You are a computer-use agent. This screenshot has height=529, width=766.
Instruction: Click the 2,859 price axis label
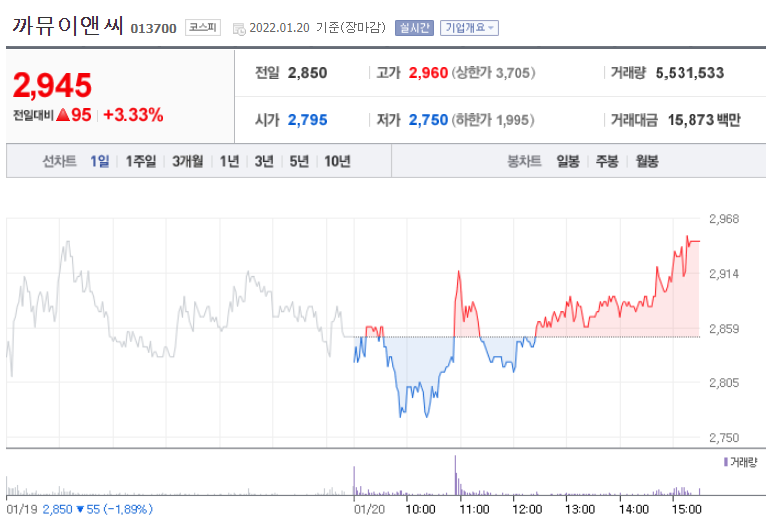pos(724,329)
